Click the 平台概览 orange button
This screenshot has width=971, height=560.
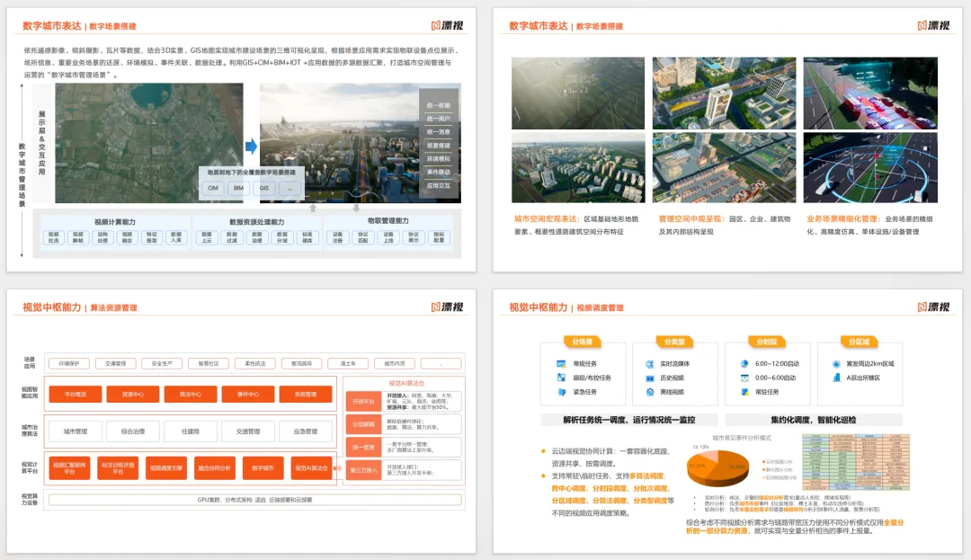[76, 395]
